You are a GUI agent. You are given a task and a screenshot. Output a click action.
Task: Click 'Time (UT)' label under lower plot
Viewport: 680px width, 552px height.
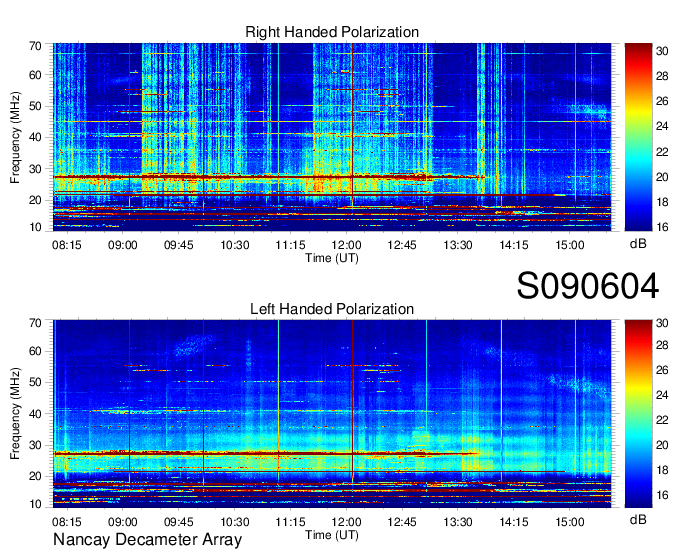(332, 535)
